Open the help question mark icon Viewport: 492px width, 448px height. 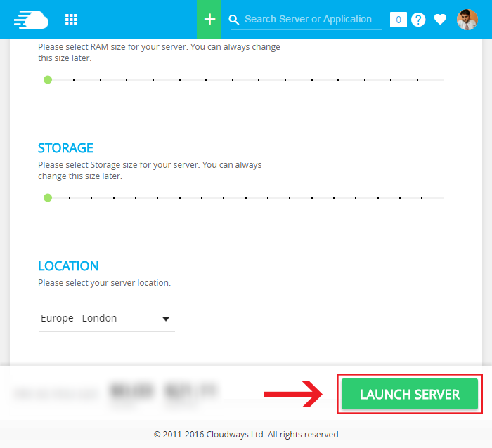(x=418, y=20)
